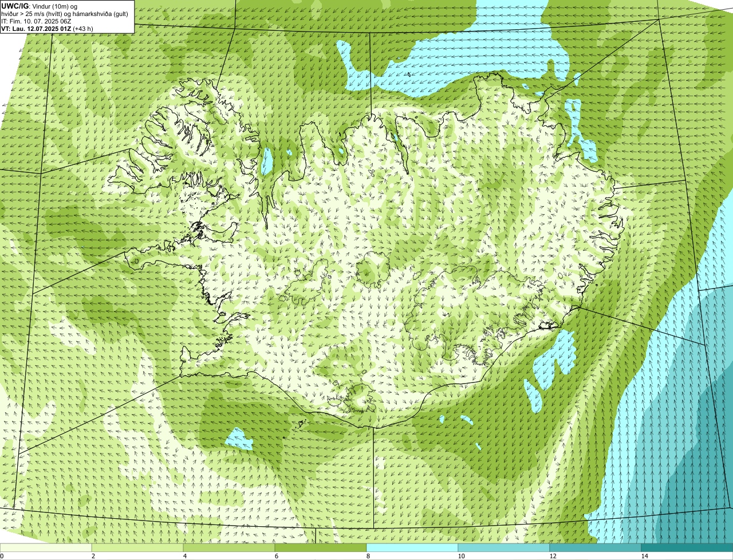This screenshot has width=733, height=560.
Task: Select the 10–12 m/s turquoise legend swatch
Action: tap(504, 548)
